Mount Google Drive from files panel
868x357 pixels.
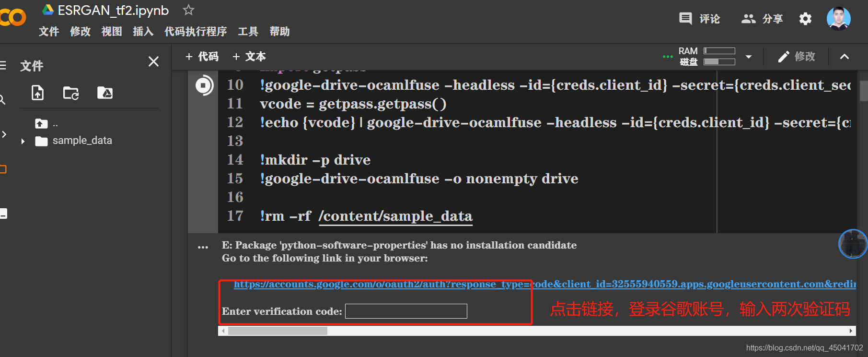click(x=105, y=93)
